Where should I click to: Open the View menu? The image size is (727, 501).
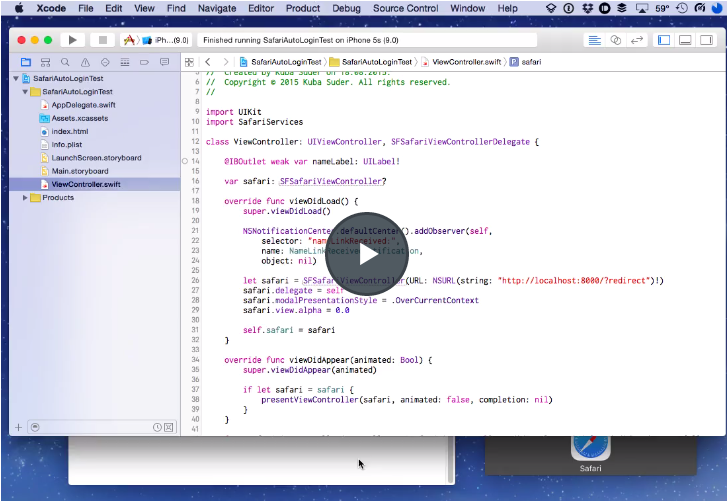(x=144, y=8)
